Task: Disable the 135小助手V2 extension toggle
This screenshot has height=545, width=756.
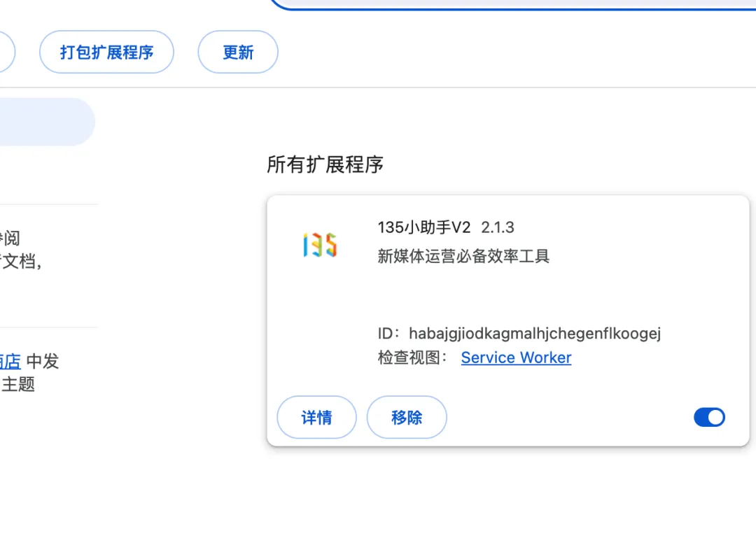Action: [x=709, y=417]
